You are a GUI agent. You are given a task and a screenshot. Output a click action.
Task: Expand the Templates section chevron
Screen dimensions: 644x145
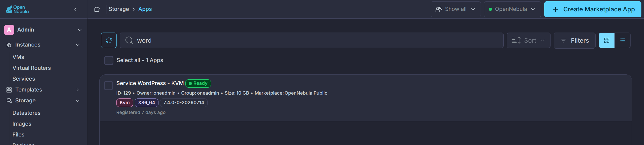click(78, 90)
